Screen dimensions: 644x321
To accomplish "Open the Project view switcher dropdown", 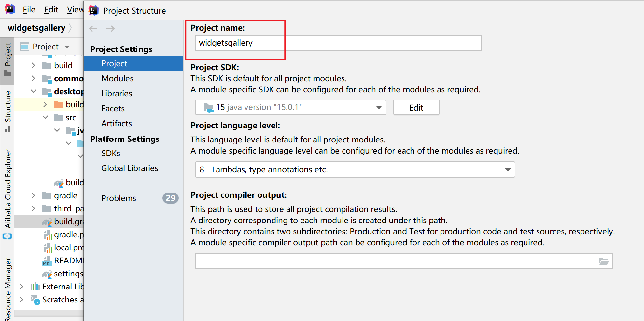I will [67, 47].
